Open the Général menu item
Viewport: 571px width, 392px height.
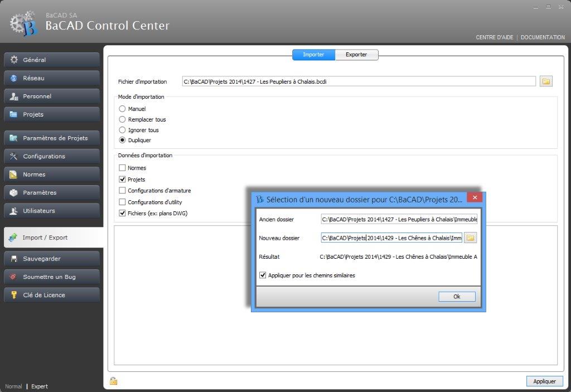(52, 60)
